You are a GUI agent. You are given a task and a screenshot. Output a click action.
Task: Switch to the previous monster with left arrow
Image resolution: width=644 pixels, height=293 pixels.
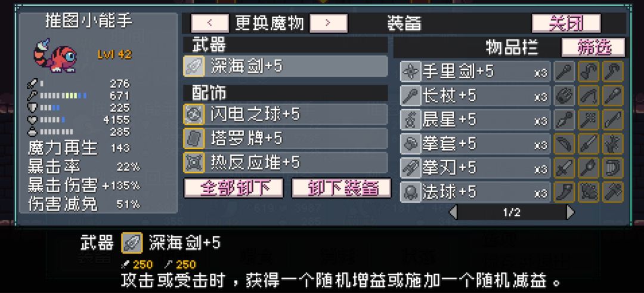210,23
